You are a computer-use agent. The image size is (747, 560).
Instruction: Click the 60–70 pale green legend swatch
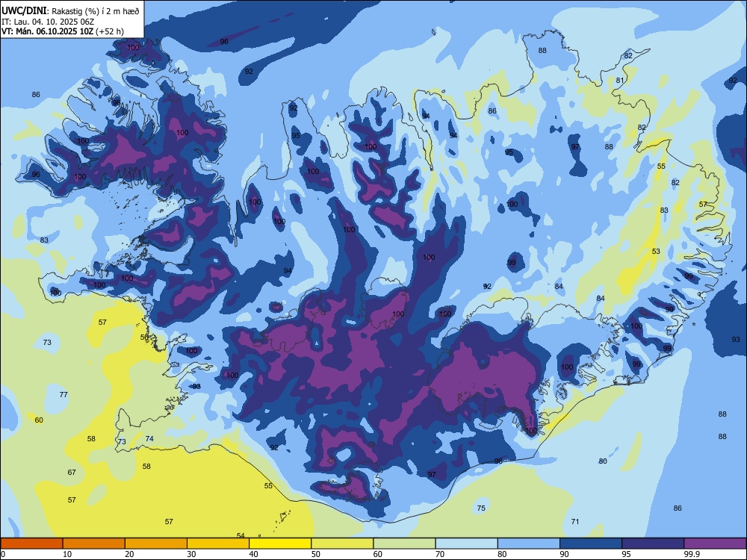[x=404, y=544]
